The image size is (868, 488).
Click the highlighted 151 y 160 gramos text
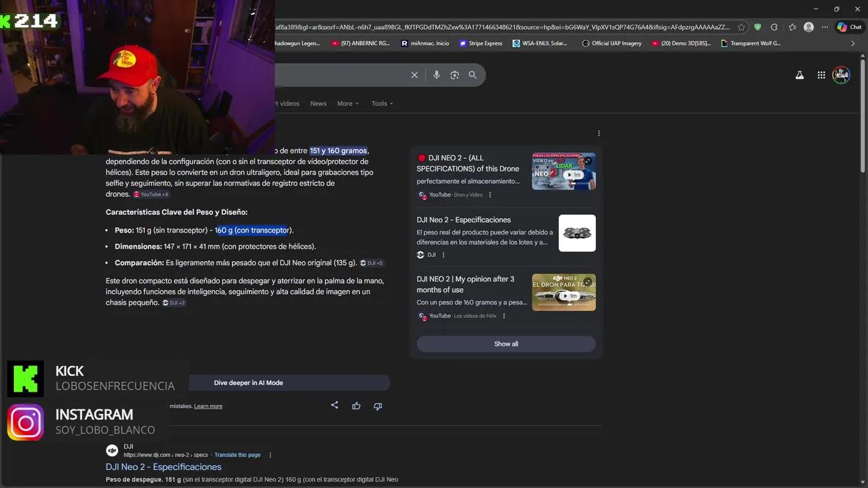pos(338,150)
